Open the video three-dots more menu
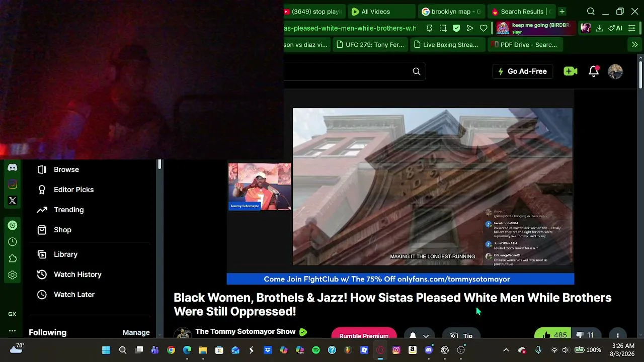 pyautogui.click(x=618, y=335)
